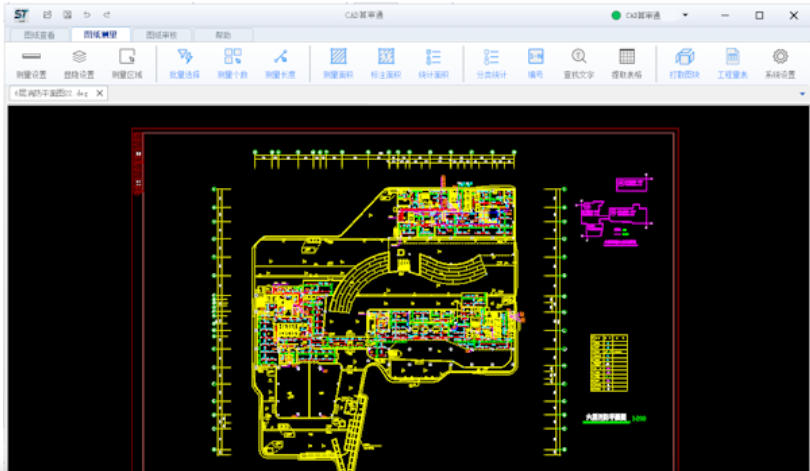Select the 测量长度 length measurement tool

[x=281, y=64]
